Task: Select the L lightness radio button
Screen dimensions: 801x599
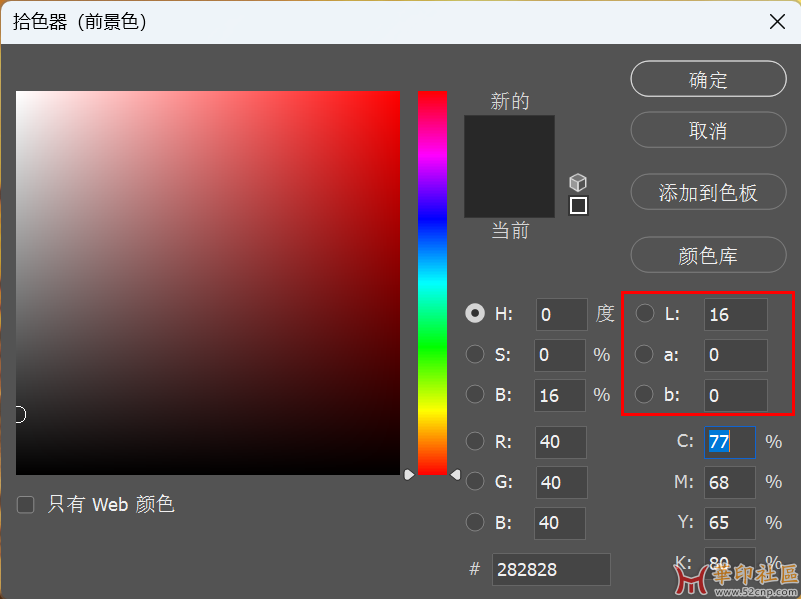Action: pos(645,314)
